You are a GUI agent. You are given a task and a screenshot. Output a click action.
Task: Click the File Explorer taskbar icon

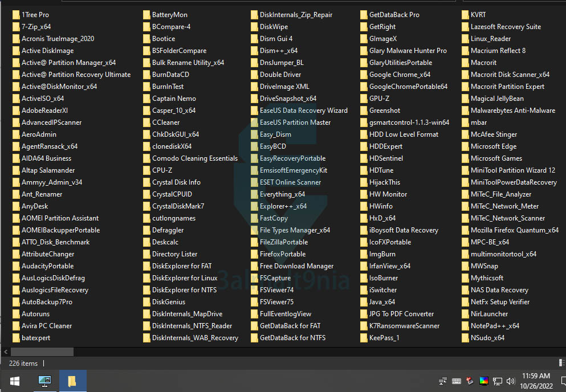pyautogui.click(x=72, y=381)
